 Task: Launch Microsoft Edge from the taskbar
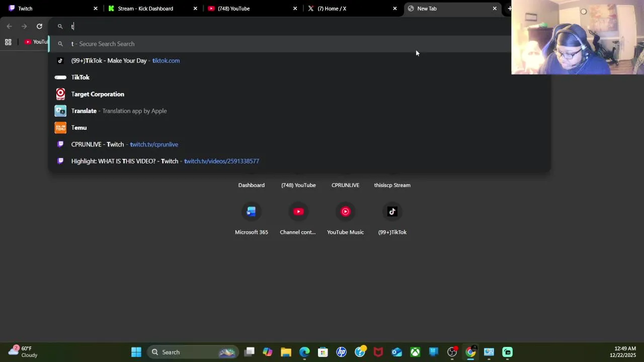[x=304, y=352]
